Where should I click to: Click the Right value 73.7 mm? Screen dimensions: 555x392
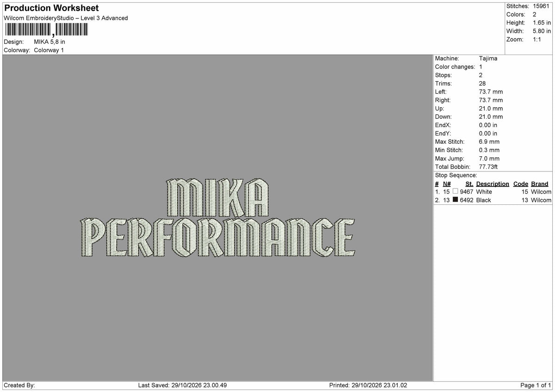point(491,100)
